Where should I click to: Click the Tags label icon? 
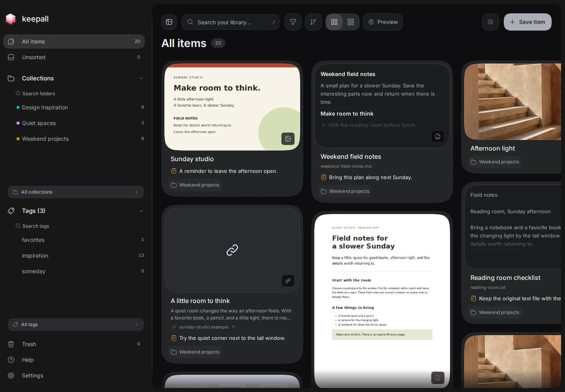pyautogui.click(x=11, y=211)
